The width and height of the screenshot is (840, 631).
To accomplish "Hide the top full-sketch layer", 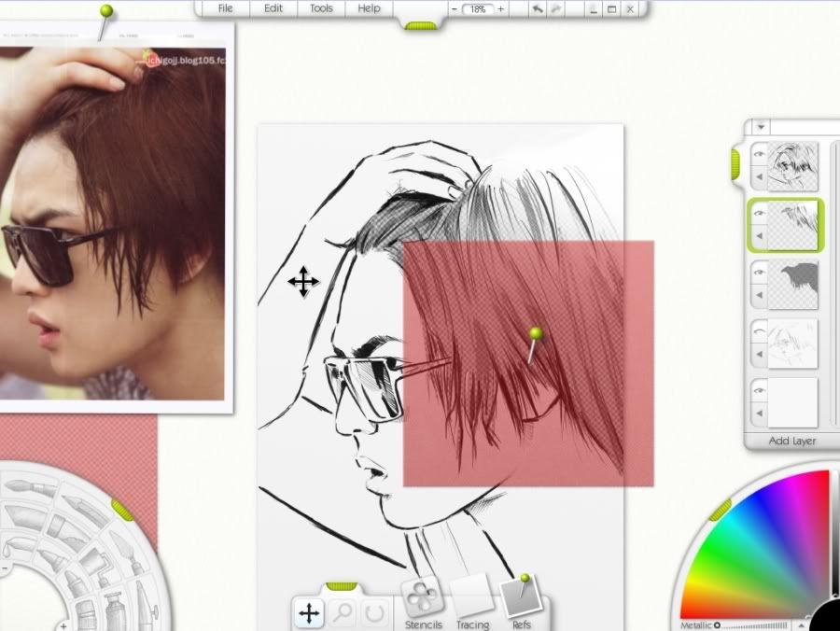I will point(759,154).
